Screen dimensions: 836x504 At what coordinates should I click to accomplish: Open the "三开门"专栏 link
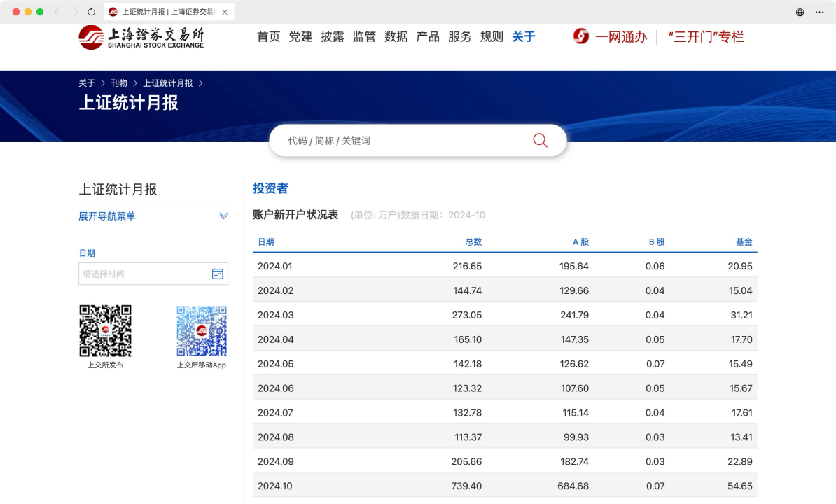coord(706,37)
